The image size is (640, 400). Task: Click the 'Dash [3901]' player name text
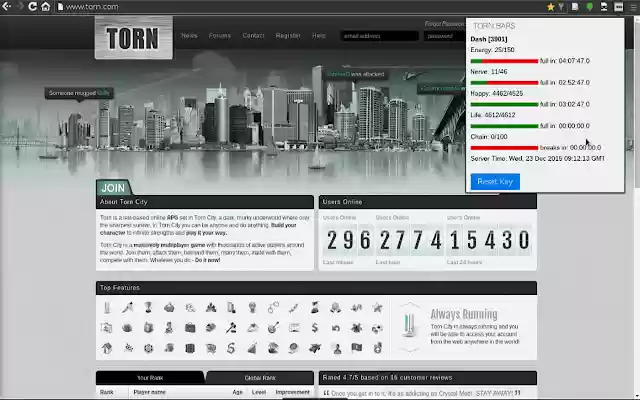coord(489,39)
